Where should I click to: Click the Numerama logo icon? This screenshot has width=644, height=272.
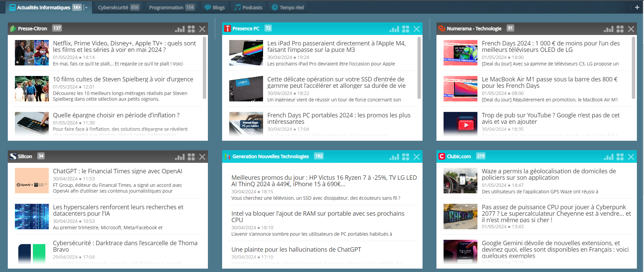coord(442,28)
